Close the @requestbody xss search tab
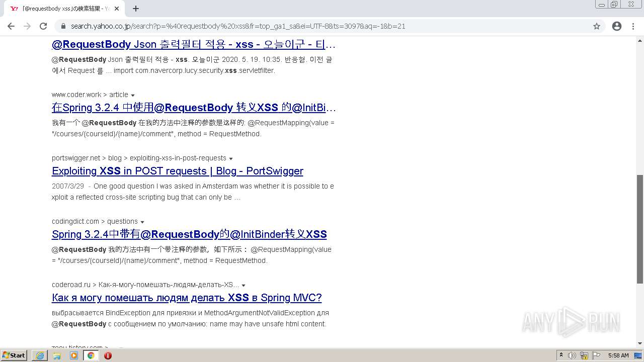Screen dimensions: 644x362 (x=117, y=9)
